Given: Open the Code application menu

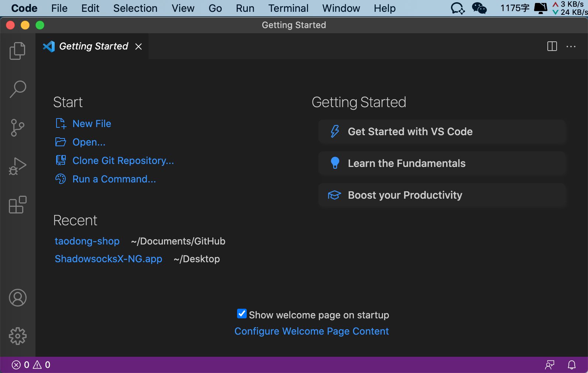Looking at the screenshot, I should (24, 8).
